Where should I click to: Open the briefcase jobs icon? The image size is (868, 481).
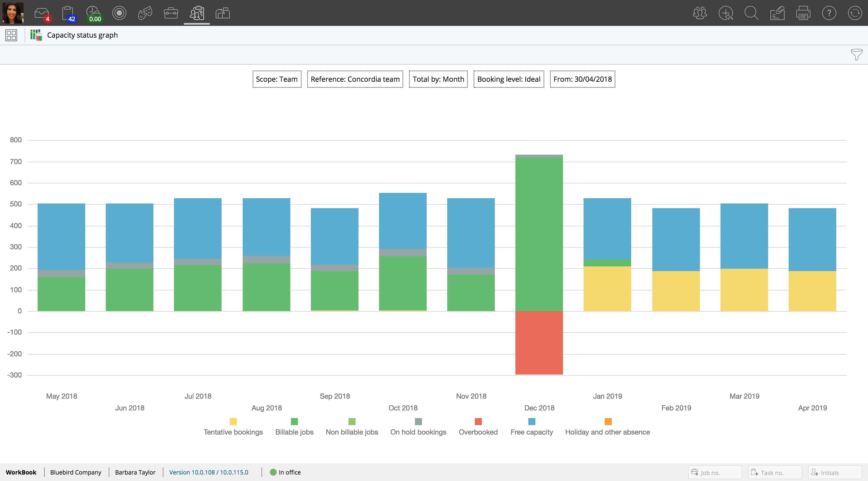[x=171, y=14]
